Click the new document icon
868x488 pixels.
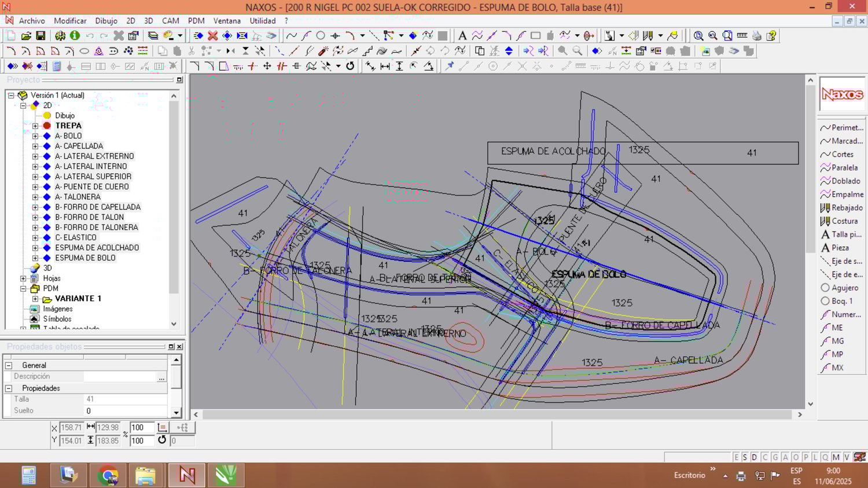click(x=12, y=36)
